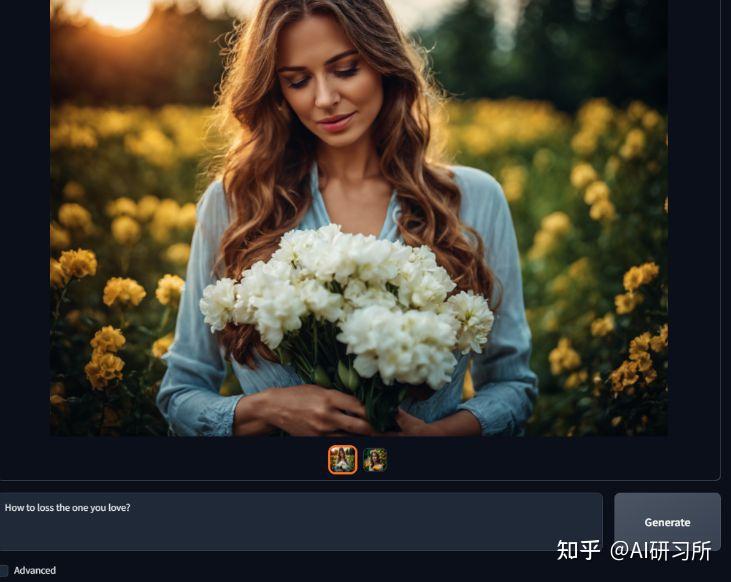Open the large generated image preview
The image size is (731, 582).
pos(359,218)
